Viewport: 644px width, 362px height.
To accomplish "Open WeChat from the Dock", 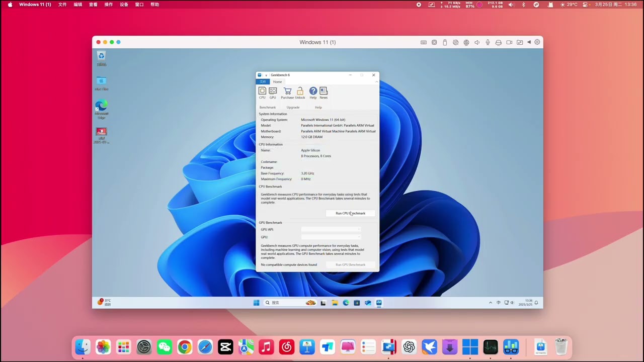I will pyautogui.click(x=164, y=347).
